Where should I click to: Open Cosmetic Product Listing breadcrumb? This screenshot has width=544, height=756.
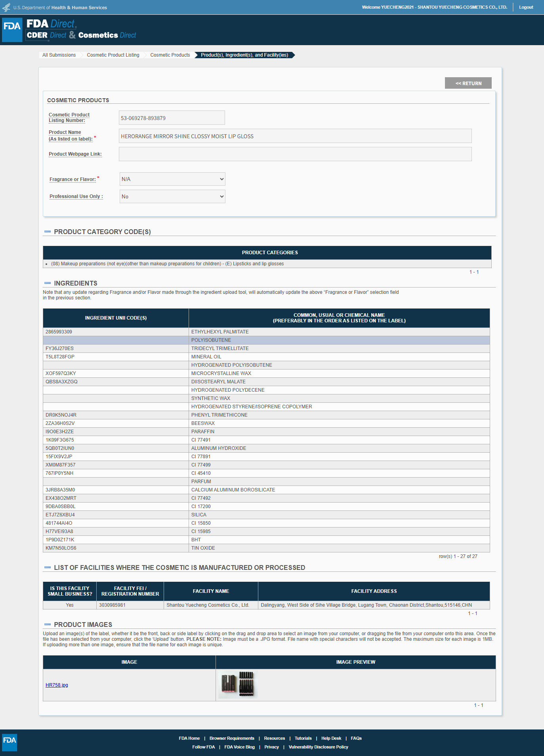113,55
